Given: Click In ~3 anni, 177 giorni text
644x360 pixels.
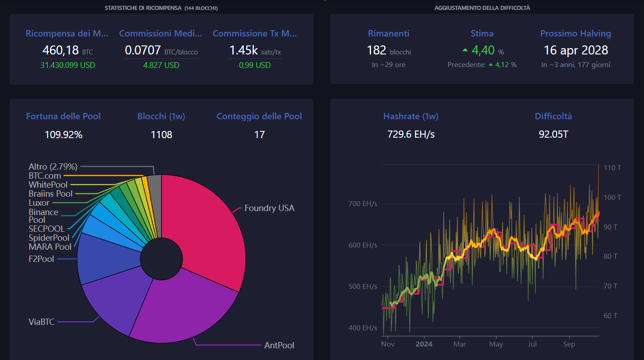Looking at the screenshot, I should pyautogui.click(x=576, y=65).
